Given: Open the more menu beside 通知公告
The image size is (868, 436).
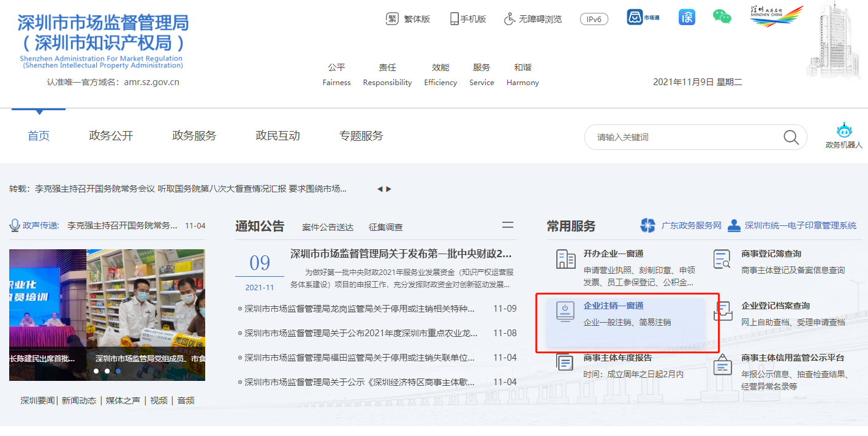Looking at the screenshot, I should point(508,225).
